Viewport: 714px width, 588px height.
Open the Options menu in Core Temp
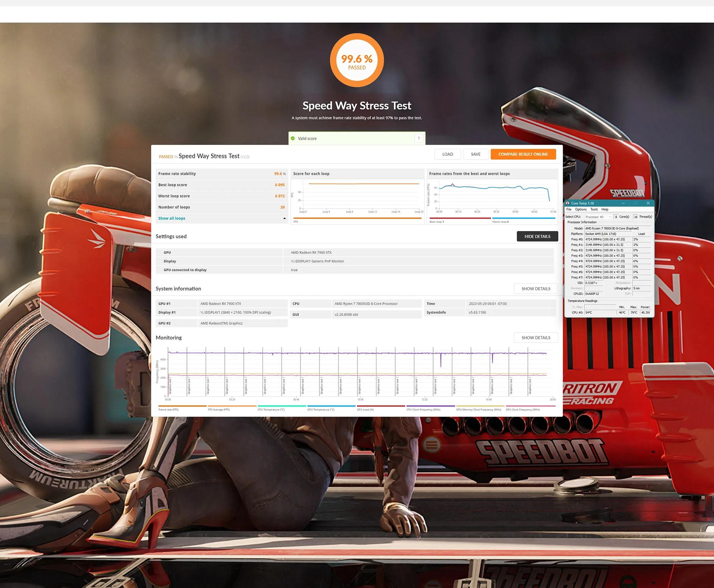point(581,209)
